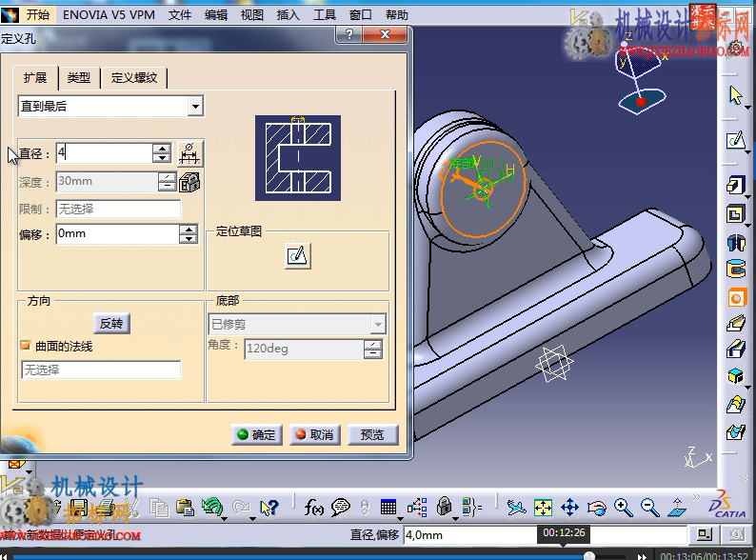Screen dimensions: 756x560
Task: Click the Normal View icon
Action: (677, 508)
